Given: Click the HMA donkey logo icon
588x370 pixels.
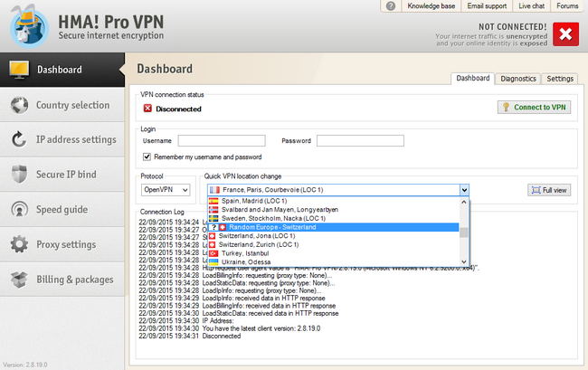Looking at the screenshot, I should (x=29, y=26).
